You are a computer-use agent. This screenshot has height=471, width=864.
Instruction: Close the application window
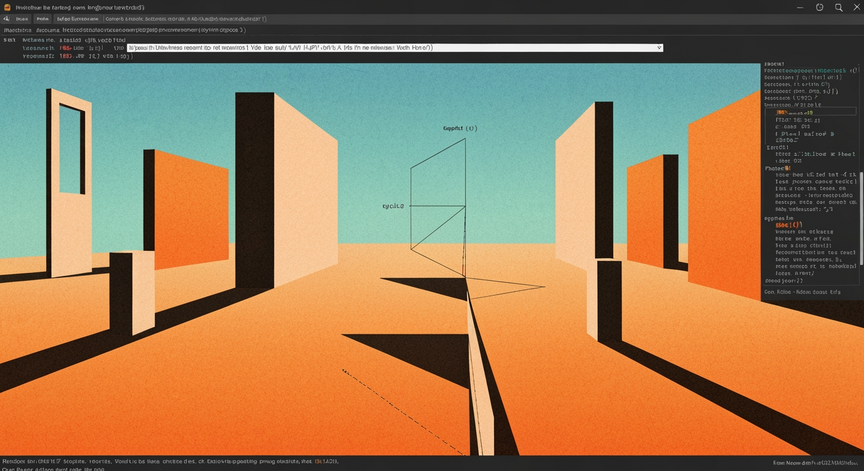(857, 7)
